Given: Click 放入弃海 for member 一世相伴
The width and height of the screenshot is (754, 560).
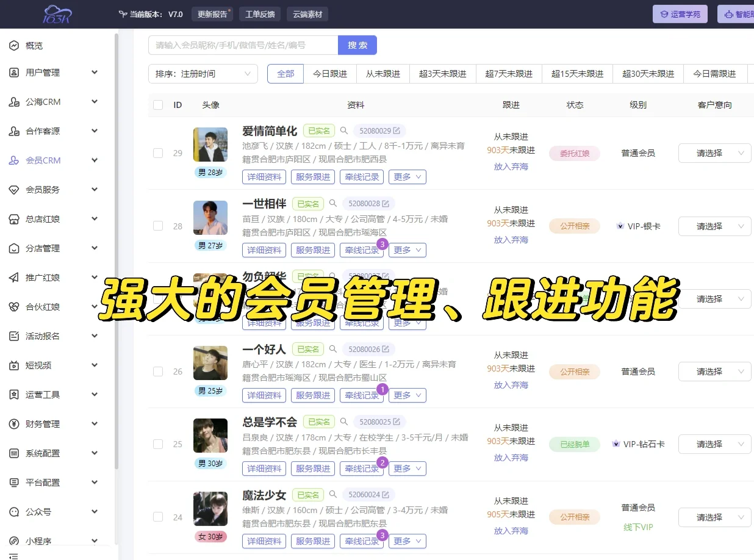Looking at the screenshot, I should (511, 240).
